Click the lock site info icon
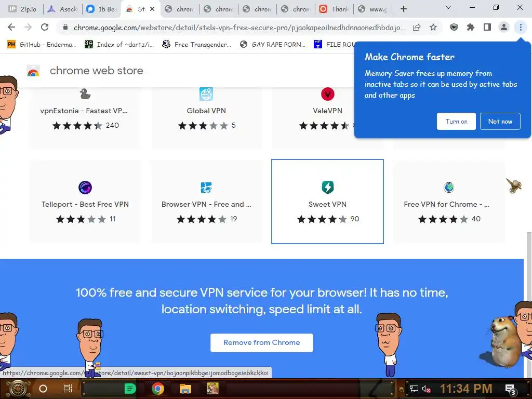This screenshot has width=532, height=399. pos(65,27)
